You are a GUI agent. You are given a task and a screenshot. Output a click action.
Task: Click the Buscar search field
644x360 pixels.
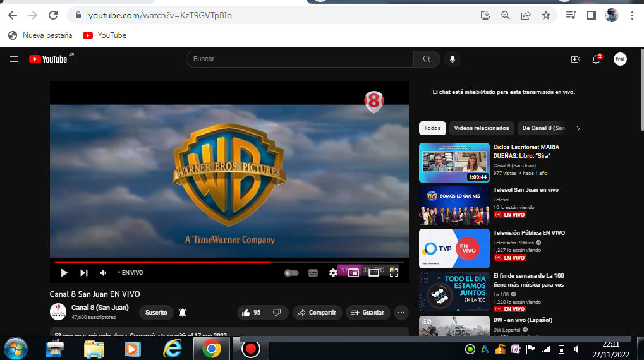(300, 59)
